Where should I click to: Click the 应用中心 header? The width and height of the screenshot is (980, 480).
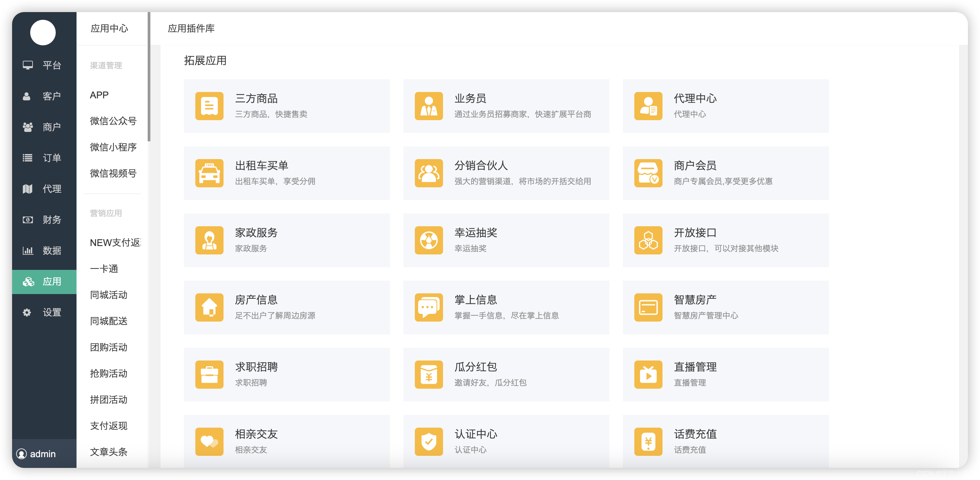pos(109,29)
